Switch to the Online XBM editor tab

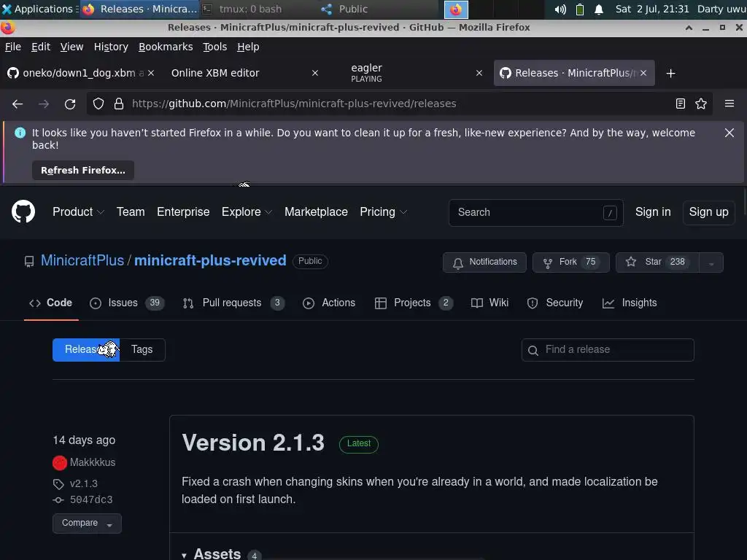pyautogui.click(x=239, y=73)
